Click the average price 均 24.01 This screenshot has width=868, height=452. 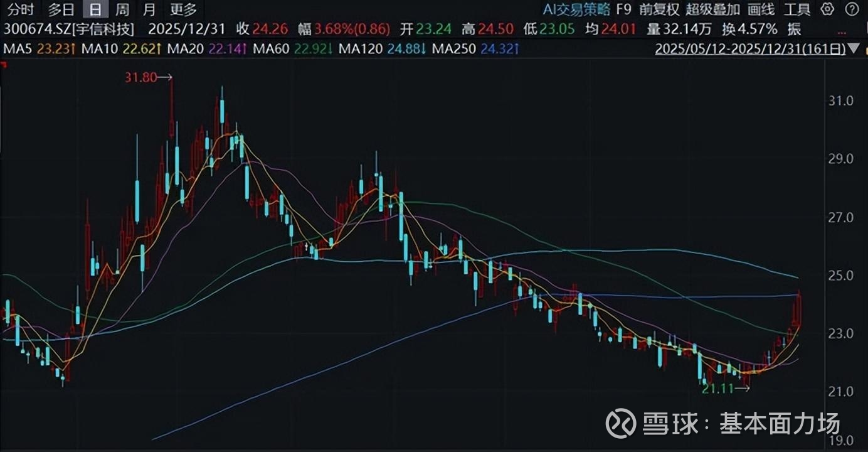(611, 29)
